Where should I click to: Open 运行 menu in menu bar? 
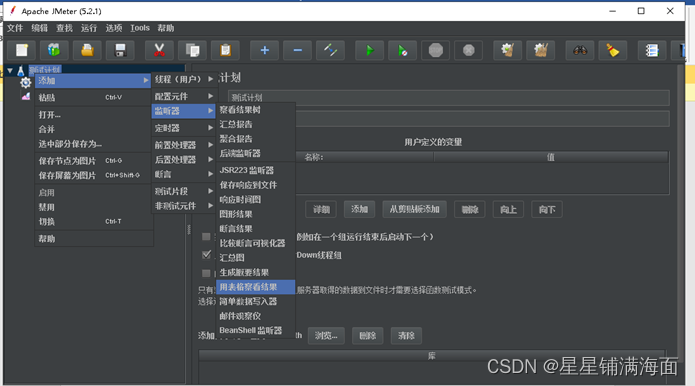pyautogui.click(x=89, y=28)
